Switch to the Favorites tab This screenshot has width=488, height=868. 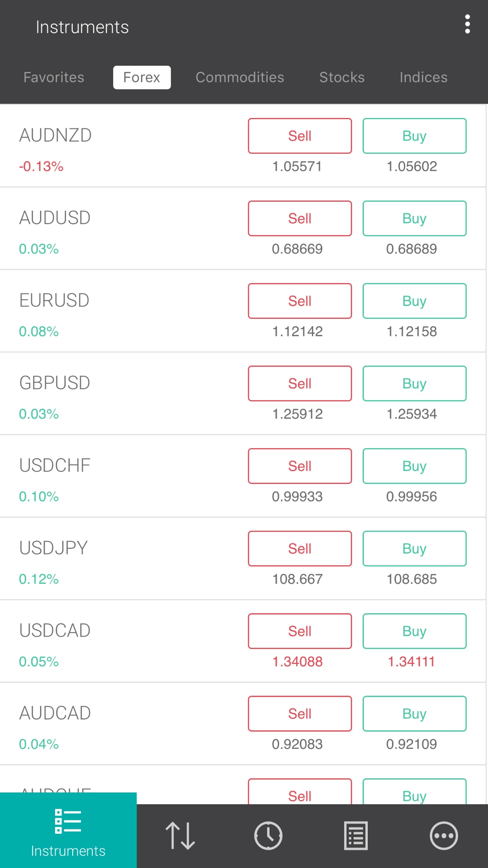point(54,77)
